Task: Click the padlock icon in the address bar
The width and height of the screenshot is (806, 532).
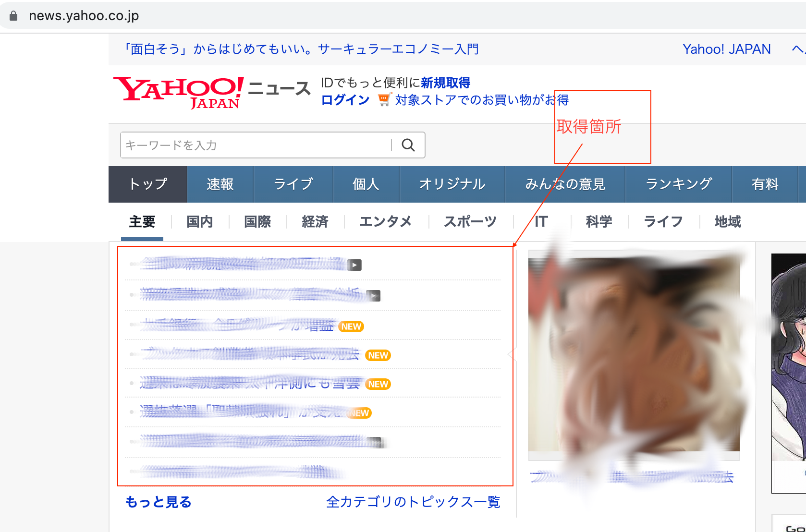Action: pos(13,15)
